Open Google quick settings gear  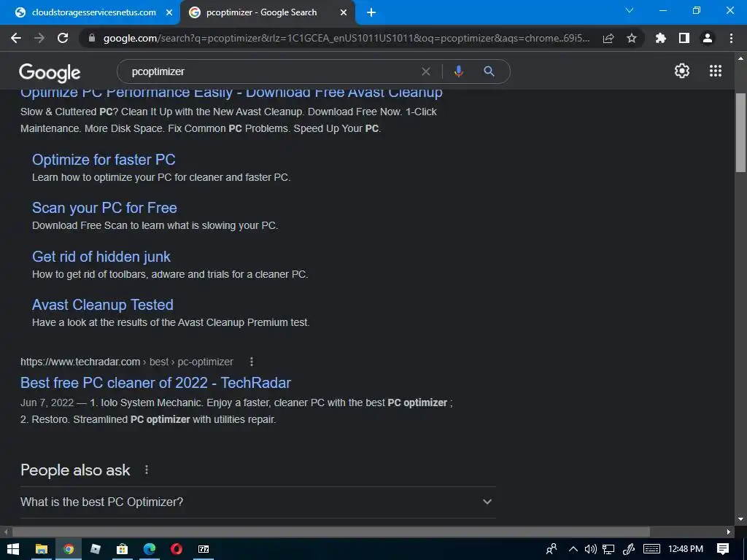pos(682,71)
